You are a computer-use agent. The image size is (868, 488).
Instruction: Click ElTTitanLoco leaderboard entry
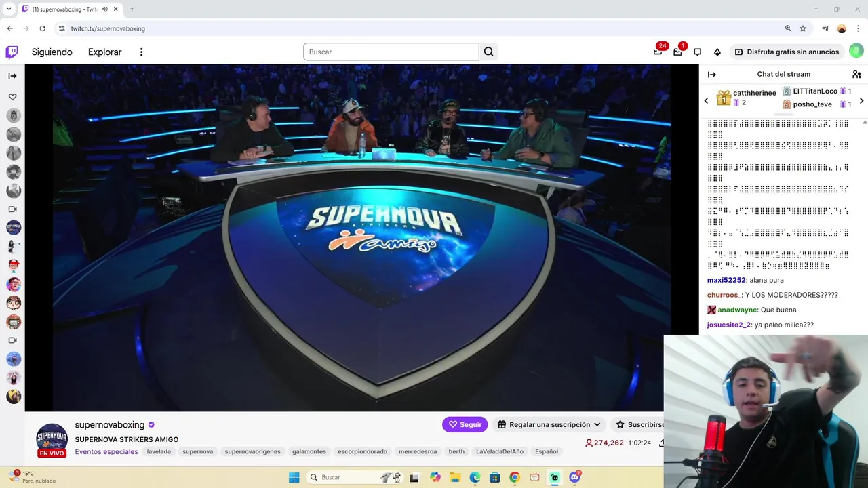coord(816,91)
